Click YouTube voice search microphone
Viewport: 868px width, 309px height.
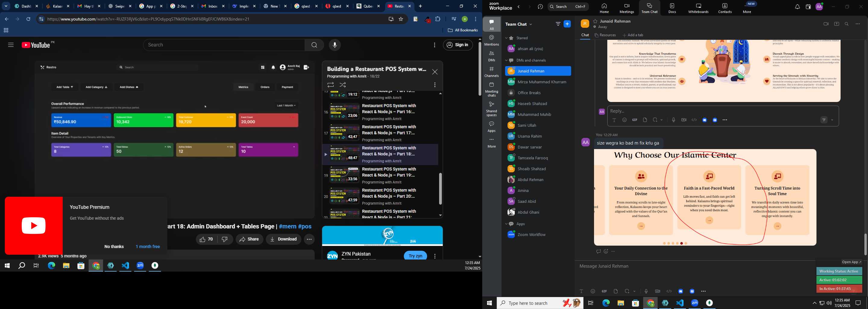pos(335,45)
